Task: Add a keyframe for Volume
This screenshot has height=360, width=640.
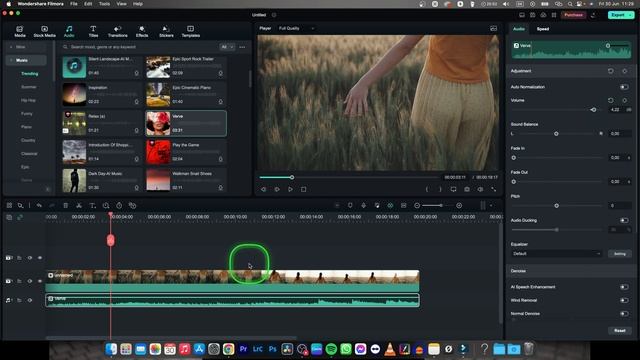Action: [624, 100]
